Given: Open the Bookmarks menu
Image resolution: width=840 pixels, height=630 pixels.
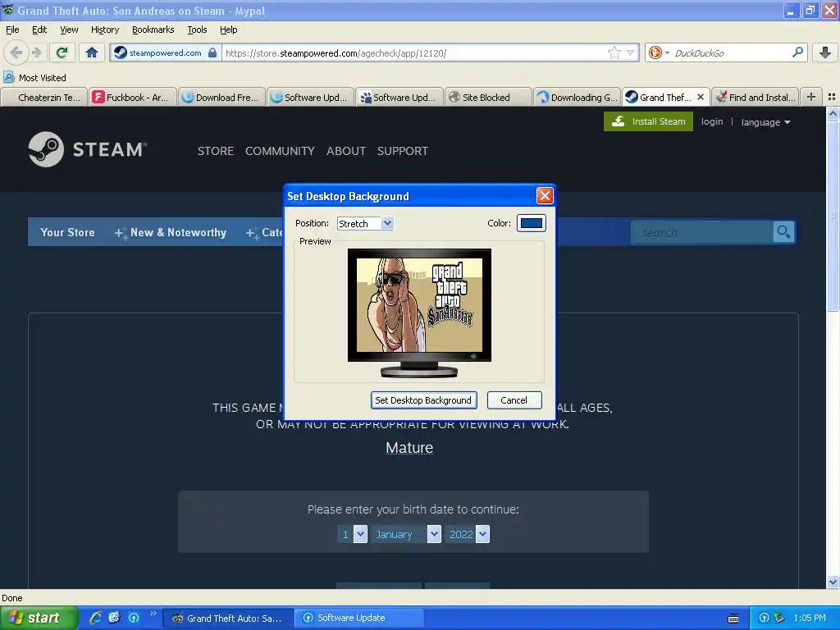Looking at the screenshot, I should pyautogui.click(x=153, y=30).
